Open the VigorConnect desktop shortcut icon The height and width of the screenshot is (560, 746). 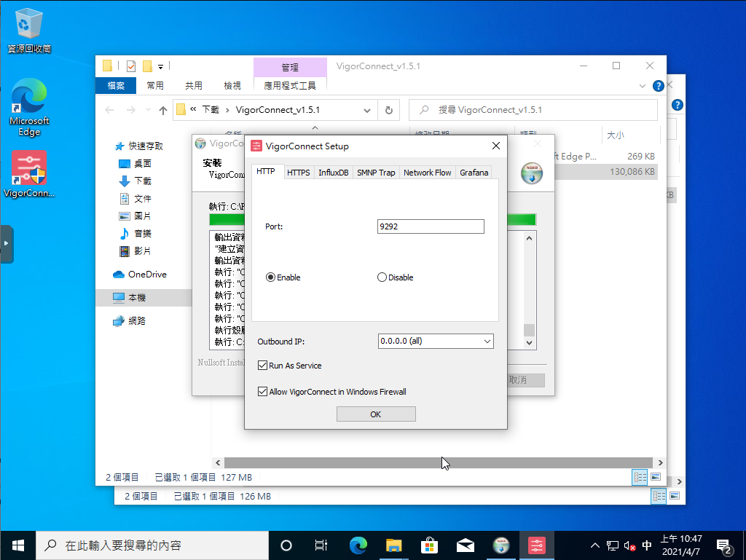pos(29,170)
